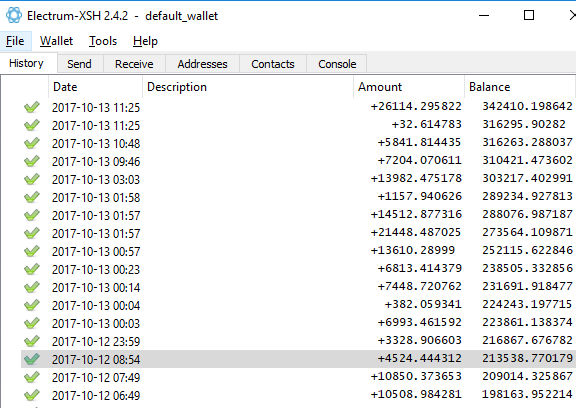Select the transaction with amount +32.614783
Image resolution: width=576 pixels, height=408 pixels.
(298, 125)
